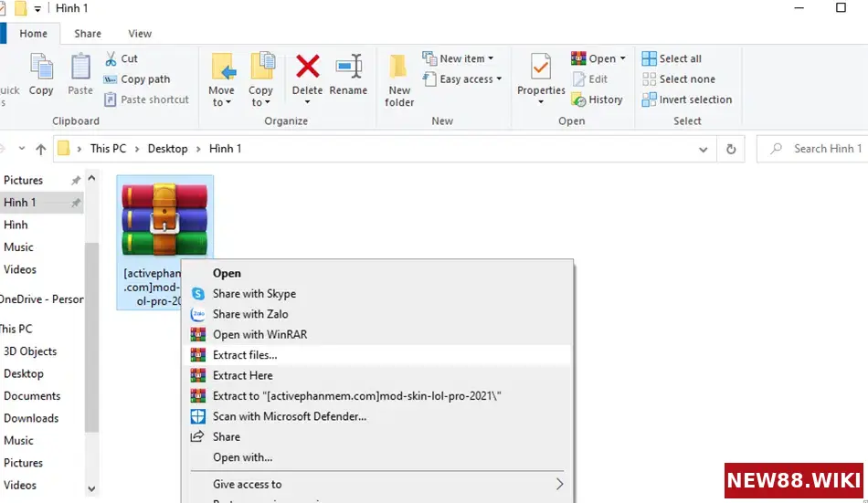Expand the ribbon Open dropdown arrow
868x503 pixels.
623,58
